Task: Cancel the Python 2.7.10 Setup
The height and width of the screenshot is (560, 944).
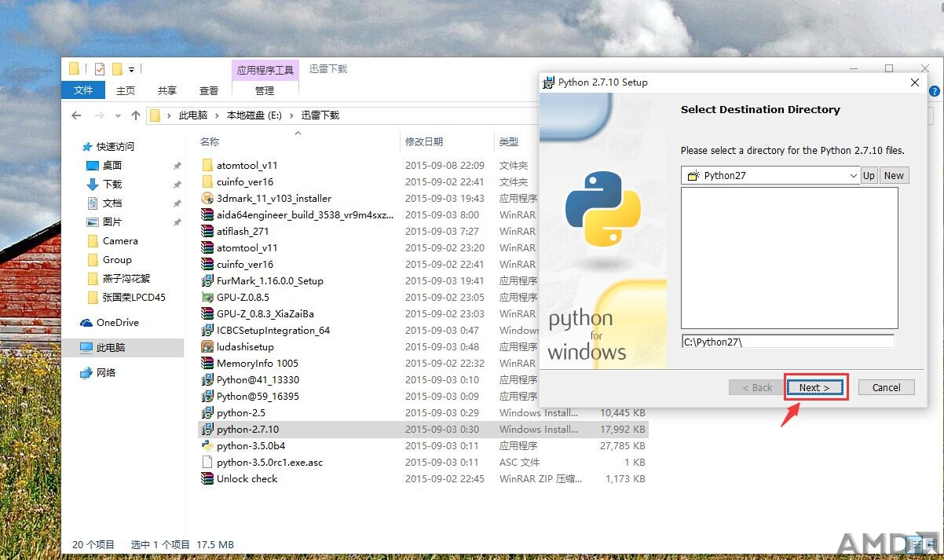Action: [886, 387]
